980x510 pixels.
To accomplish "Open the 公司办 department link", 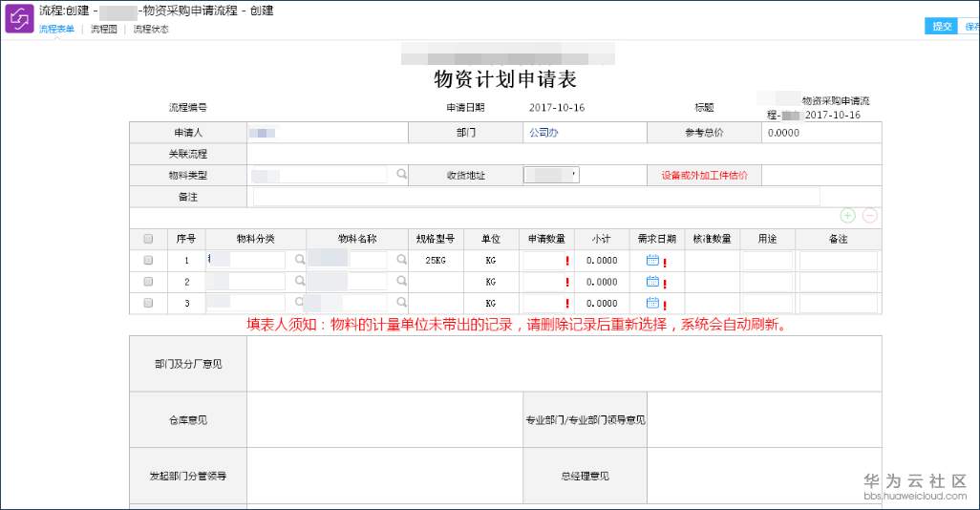I will coord(543,133).
